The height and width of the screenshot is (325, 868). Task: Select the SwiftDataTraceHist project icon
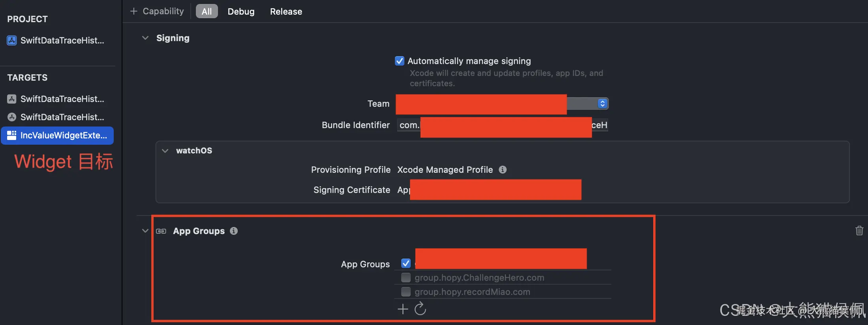click(x=12, y=40)
